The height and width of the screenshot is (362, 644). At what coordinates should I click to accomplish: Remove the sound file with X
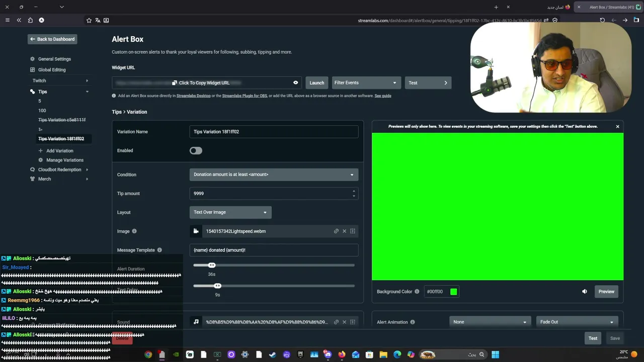pos(344,322)
